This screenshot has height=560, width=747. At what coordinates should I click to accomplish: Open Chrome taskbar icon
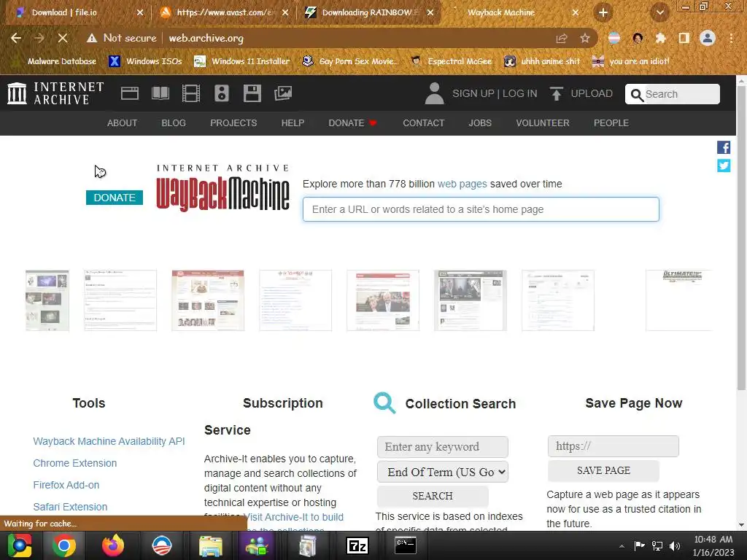pyautogui.click(x=64, y=545)
